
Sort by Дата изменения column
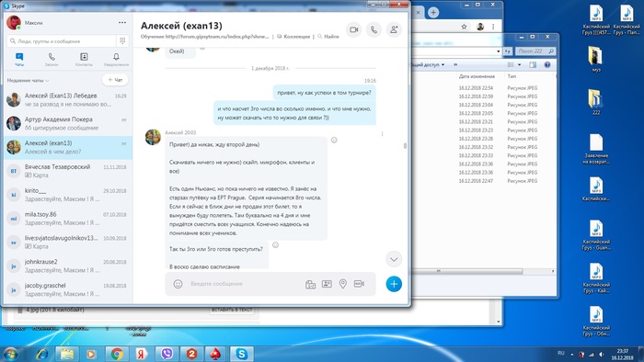(x=477, y=76)
